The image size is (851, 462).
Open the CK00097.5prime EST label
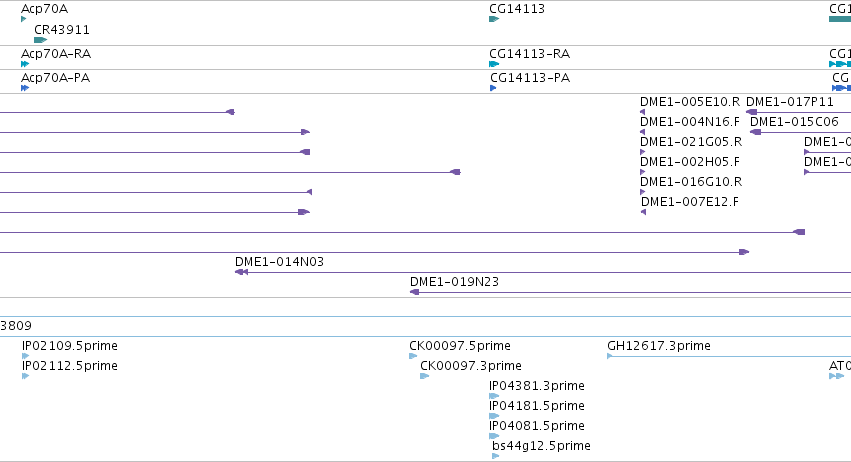460,346
